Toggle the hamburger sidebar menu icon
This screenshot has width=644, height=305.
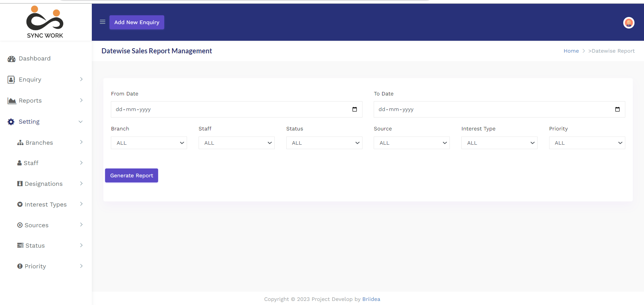click(102, 22)
